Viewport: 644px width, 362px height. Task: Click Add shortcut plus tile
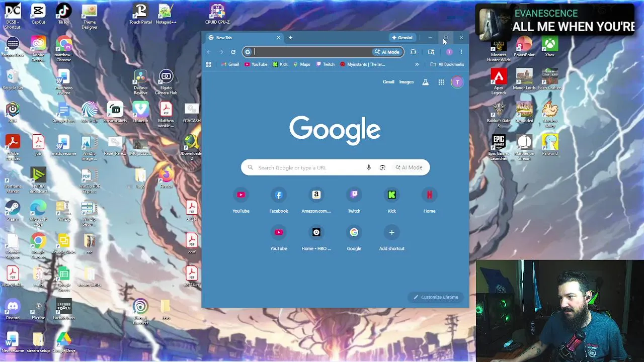(x=392, y=238)
